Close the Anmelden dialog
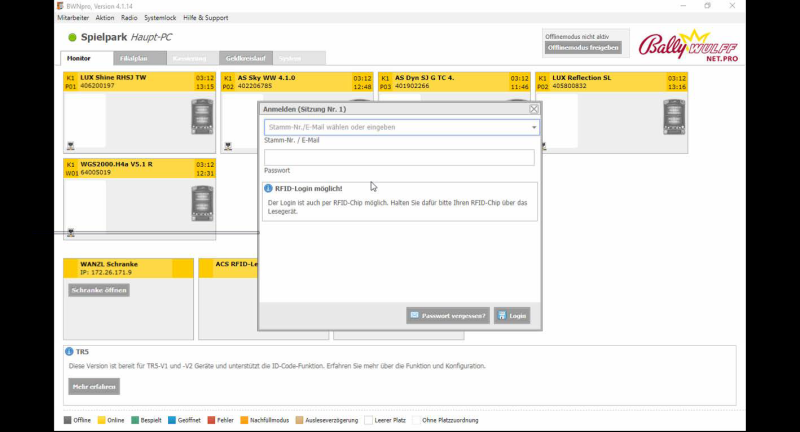This screenshot has height=432, width=800. click(534, 109)
